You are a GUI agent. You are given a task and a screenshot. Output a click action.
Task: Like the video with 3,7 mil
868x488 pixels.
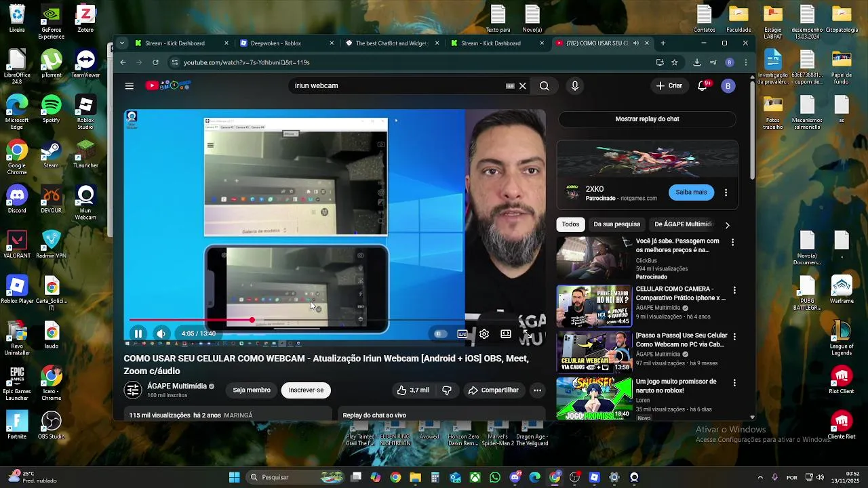click(x=412, y=390)
